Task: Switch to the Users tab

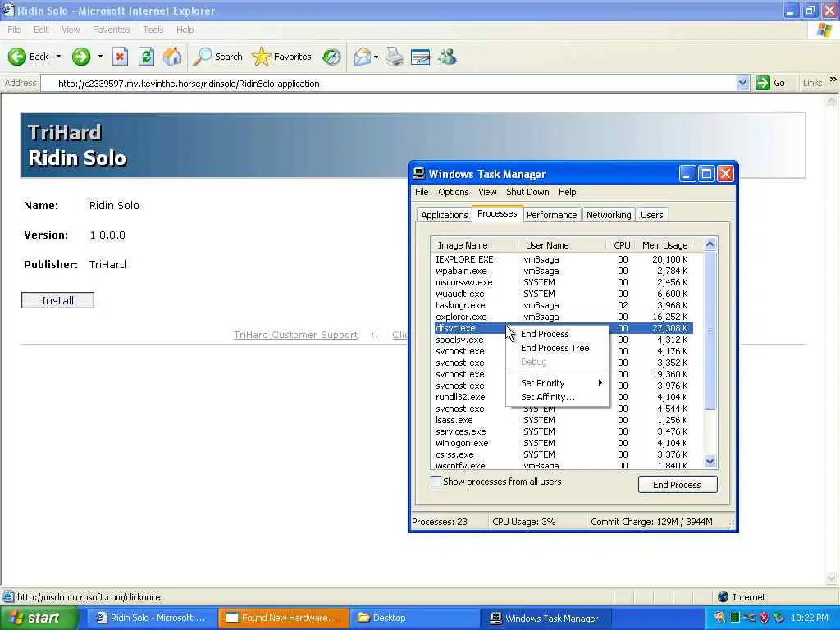Action: coord(652,215)
